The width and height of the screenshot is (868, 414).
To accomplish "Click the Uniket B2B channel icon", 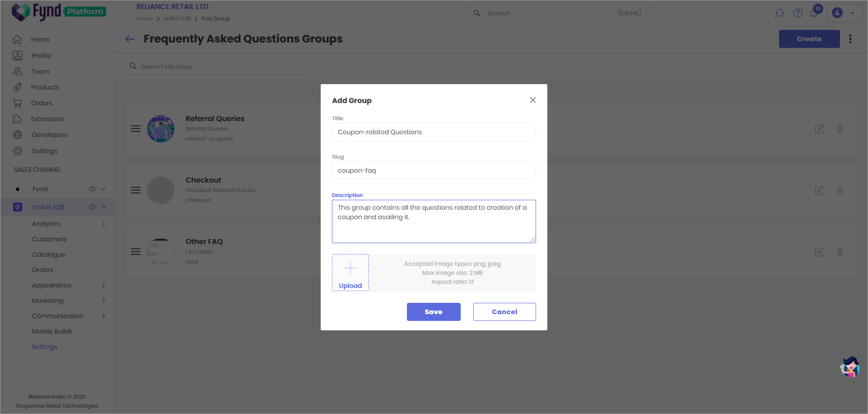I will tap(18, 207).
